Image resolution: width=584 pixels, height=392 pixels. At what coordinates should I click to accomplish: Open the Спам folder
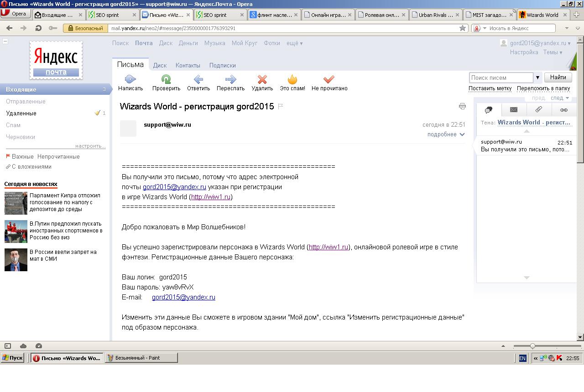click(x=13, y=125)
